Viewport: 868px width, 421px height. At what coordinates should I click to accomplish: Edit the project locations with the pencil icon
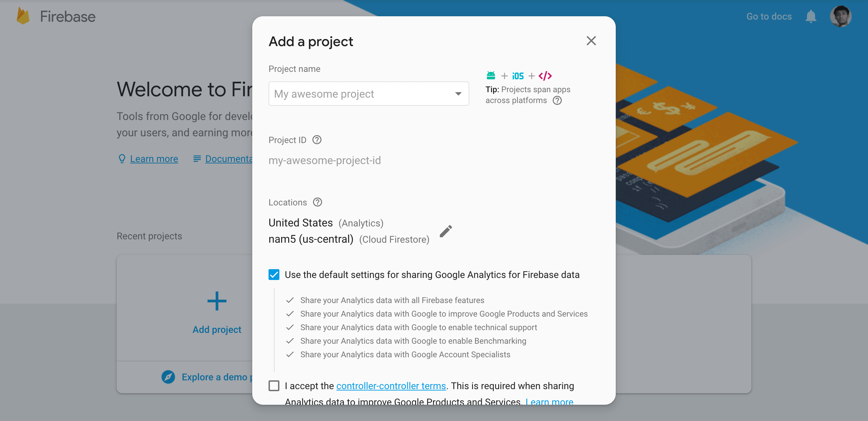pos(446,231)
